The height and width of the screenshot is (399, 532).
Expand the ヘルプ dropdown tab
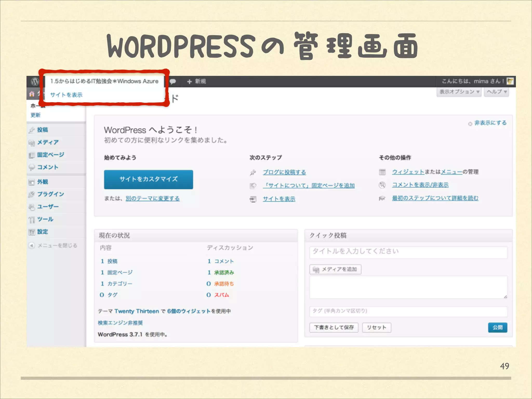pyautogui.click(x=496, y=92)
